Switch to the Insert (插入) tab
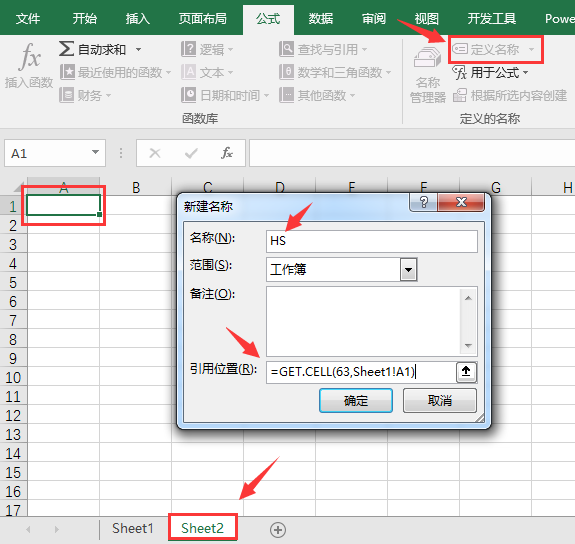The image size is (575, 544). pyautogui.click(x=138, y=18)
